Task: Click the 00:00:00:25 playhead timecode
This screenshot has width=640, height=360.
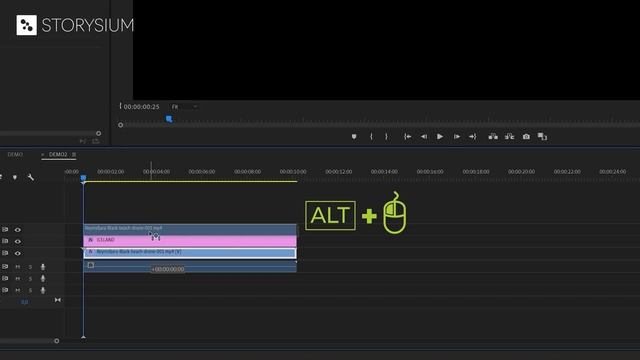Action: [x=141, y=107]
